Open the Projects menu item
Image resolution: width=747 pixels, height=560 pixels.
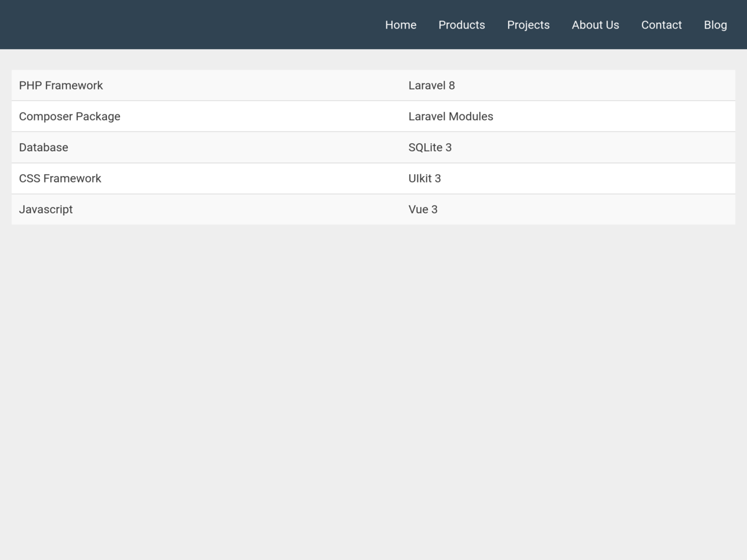pos(528,25)
